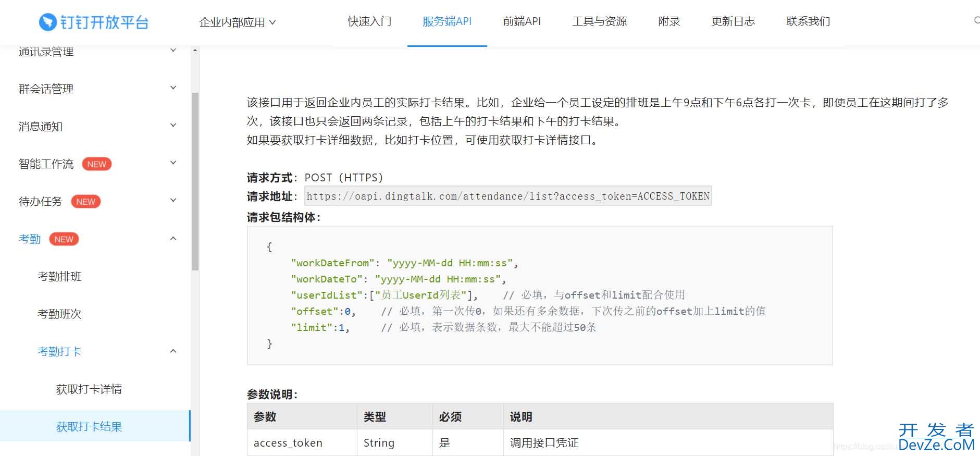Image resolution: width=980 pixels, height=456 pixels.
Task: Click the NEW badge next to 待办任务
Action: tap(85, 202)
